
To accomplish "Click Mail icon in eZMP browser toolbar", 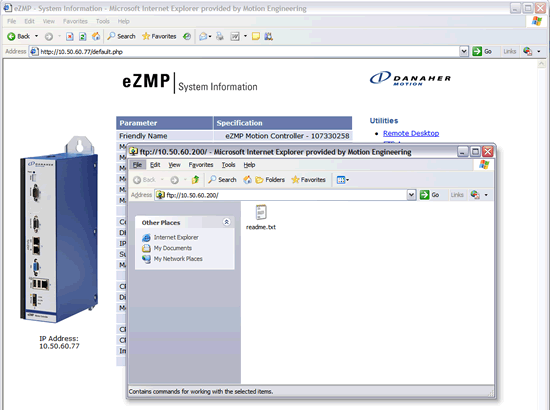I will click(203, 36).
